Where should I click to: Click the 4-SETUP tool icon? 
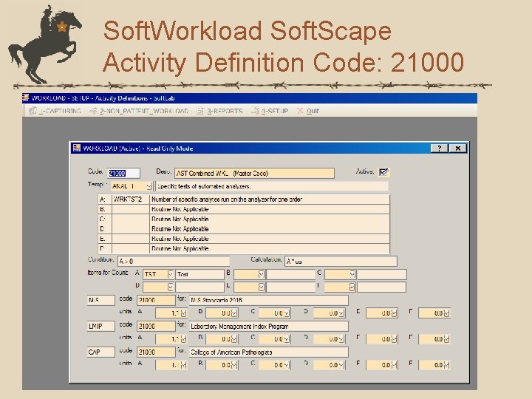(255, 111)
